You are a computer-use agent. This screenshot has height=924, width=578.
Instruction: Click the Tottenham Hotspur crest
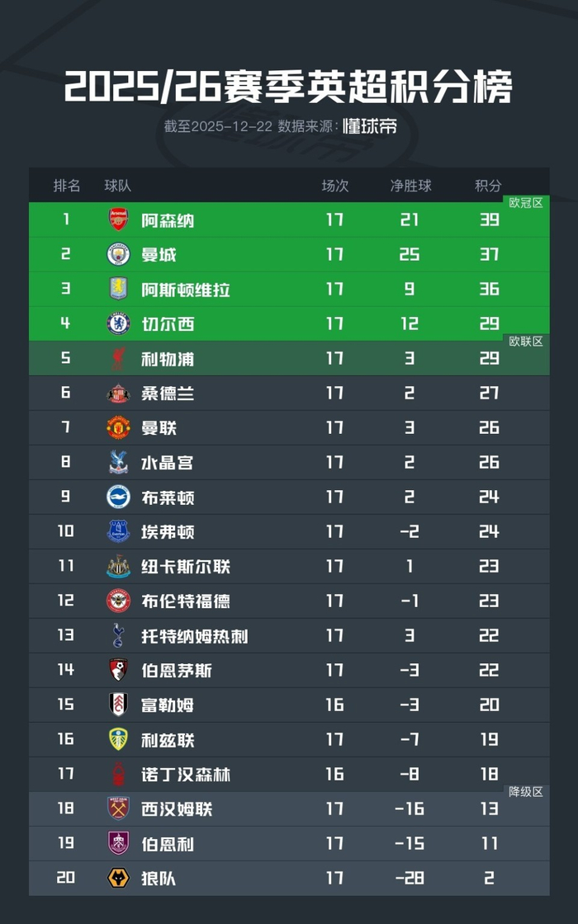[x=118, y=635]
